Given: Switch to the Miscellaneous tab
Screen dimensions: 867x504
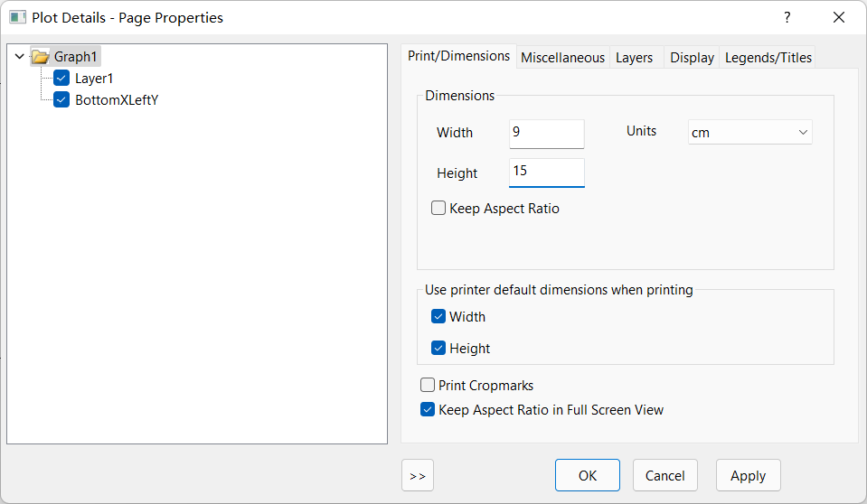Looking at the screenshot, I should (562, 58).
